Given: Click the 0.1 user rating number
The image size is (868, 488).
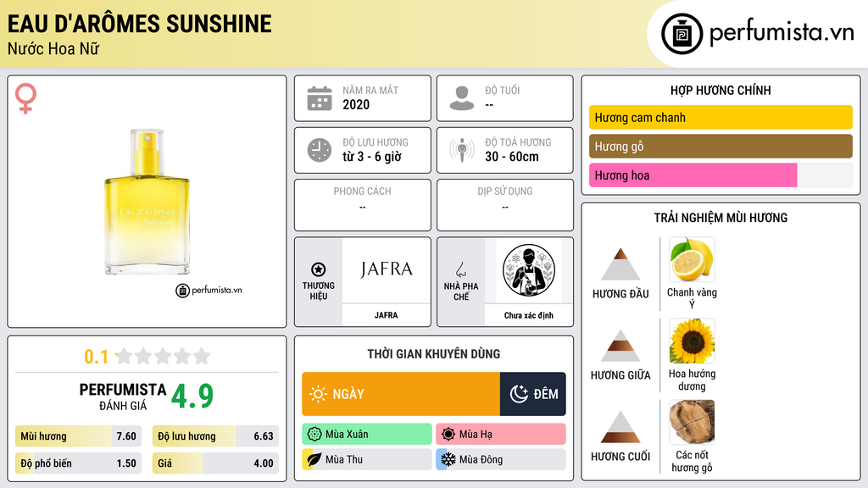Looking at the screenshot, I should 96,357.
